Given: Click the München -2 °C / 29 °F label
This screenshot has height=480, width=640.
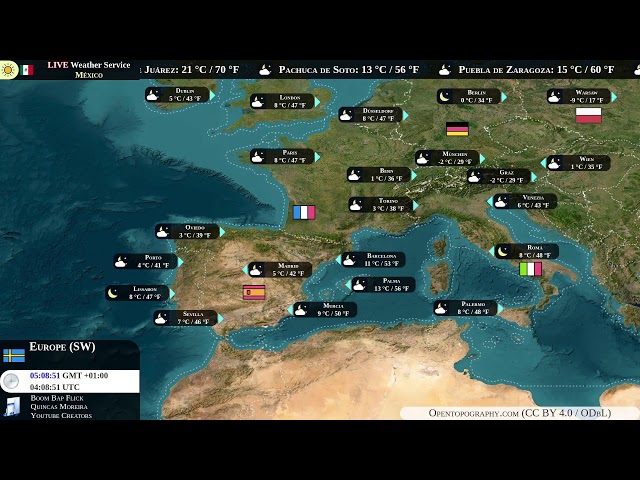Looking at the screenshot, I should pyautogui.click(x=447, y=158).
